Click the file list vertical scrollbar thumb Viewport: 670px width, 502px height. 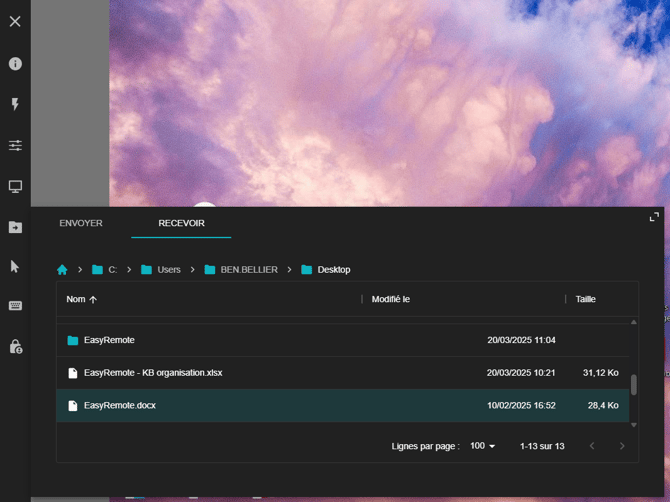[x=634, y=385]
